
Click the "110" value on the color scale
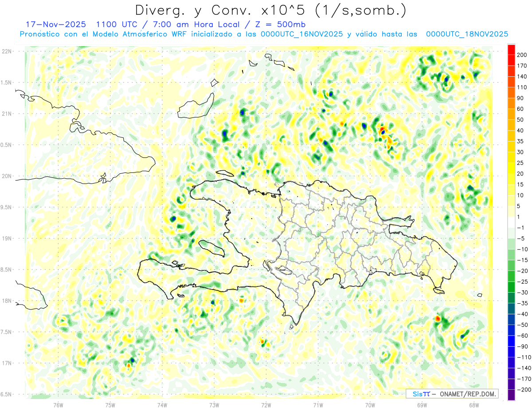pyautogui.click(x=522, y=87)
